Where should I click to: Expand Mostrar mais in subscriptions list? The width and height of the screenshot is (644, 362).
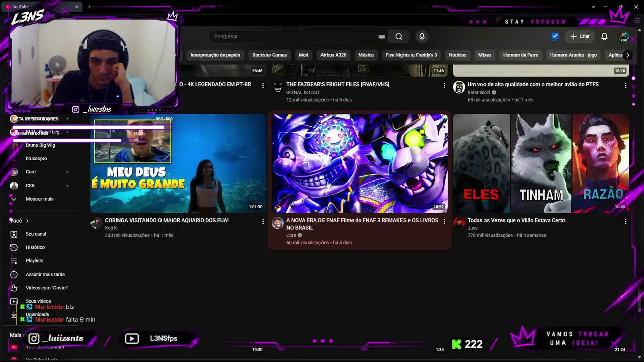click(x=40, y=199)
